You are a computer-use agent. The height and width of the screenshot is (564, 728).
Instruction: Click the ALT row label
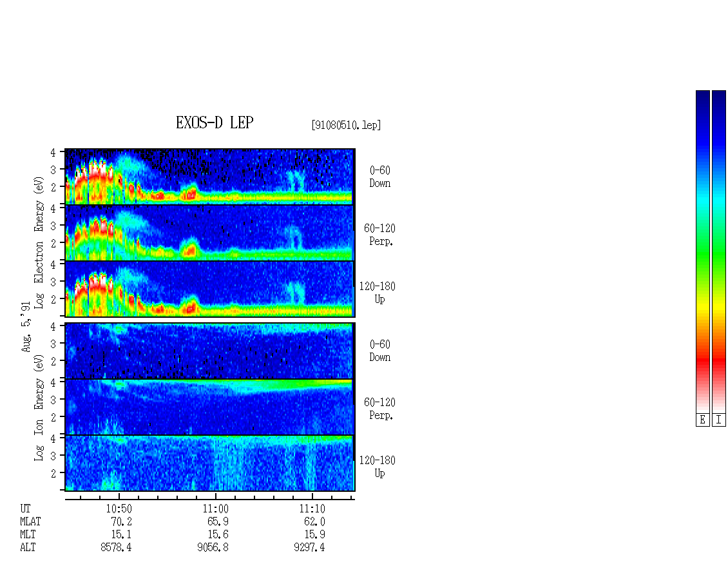coord(28,547)
